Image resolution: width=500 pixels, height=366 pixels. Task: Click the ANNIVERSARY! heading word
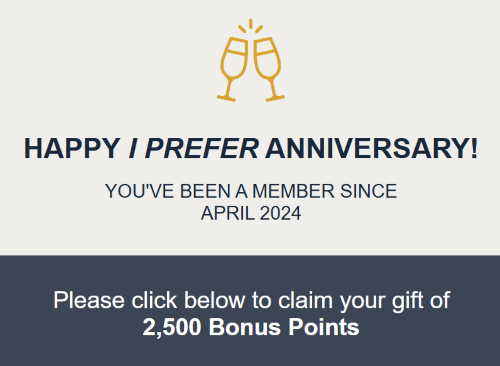coord(372,148)
